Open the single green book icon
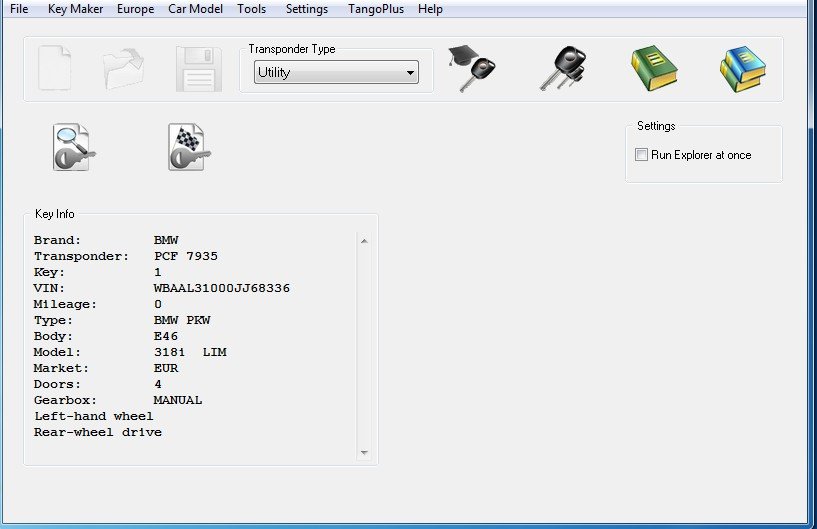Image resolution: width=817 pixels, height=529 pixels. pos(654,68)
